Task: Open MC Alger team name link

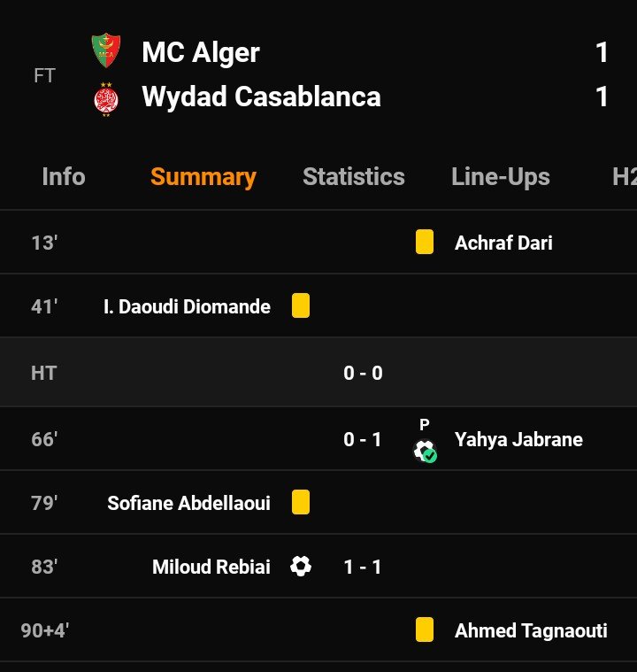Action: pyautogui.click(x=201, y=52)
